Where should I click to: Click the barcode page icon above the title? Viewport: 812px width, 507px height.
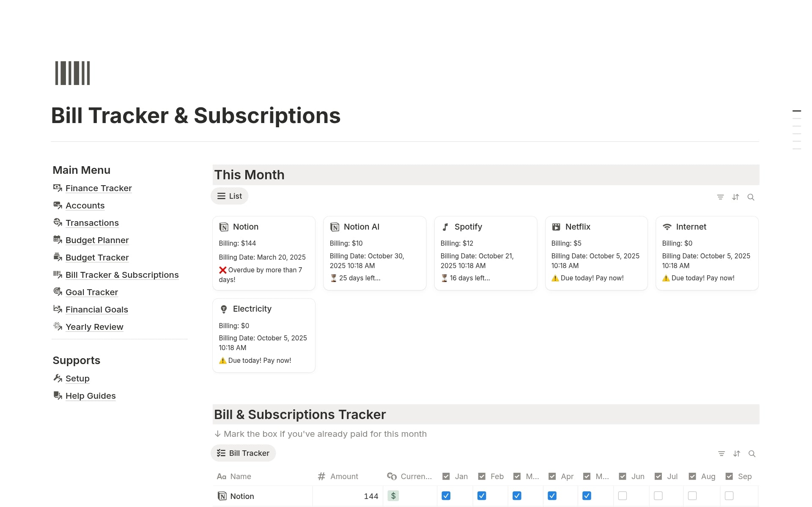click(72, 73)
